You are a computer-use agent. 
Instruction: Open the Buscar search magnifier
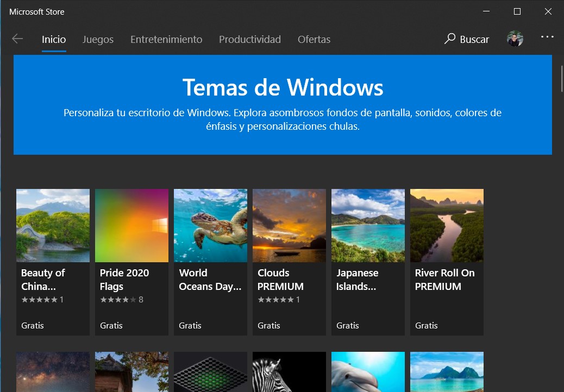click(x=450, y=39)
